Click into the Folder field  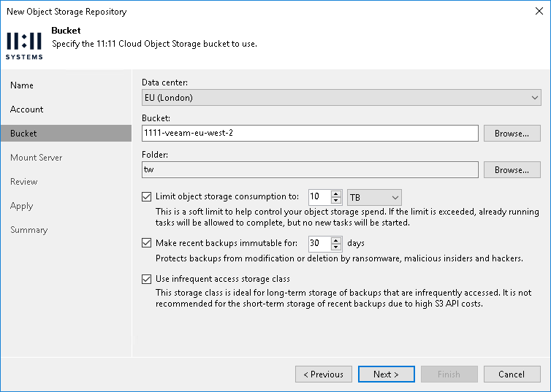310,170
